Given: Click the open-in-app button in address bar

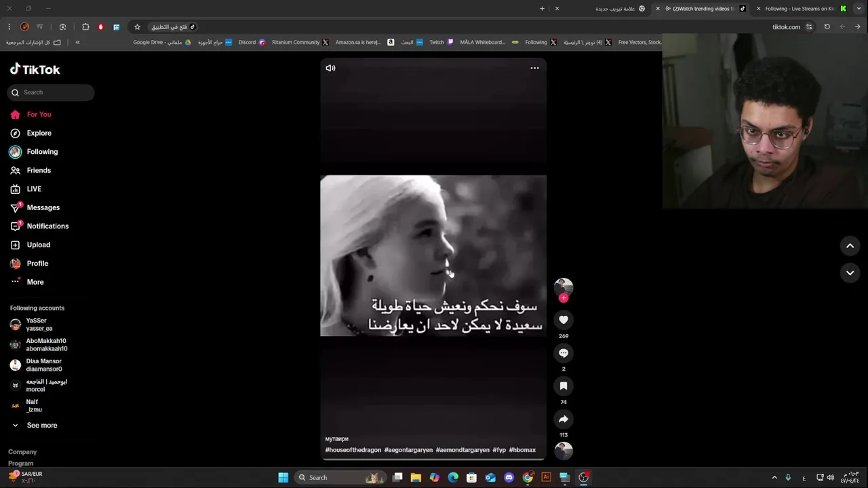Looking at the screenshot, I should pos(174,27).
